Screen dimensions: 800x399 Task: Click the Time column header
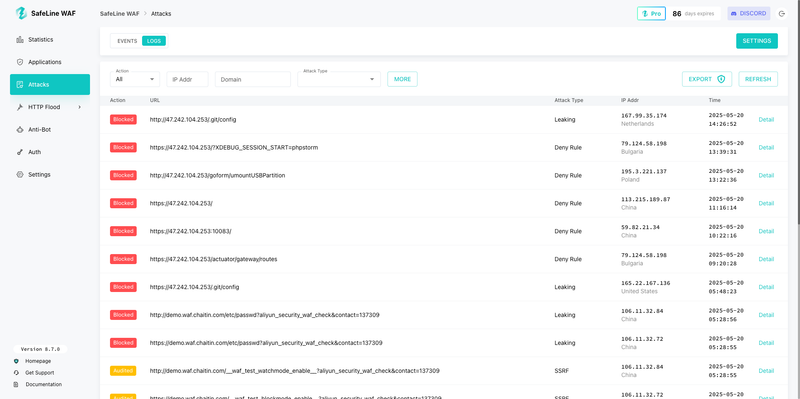click(715, 101)
